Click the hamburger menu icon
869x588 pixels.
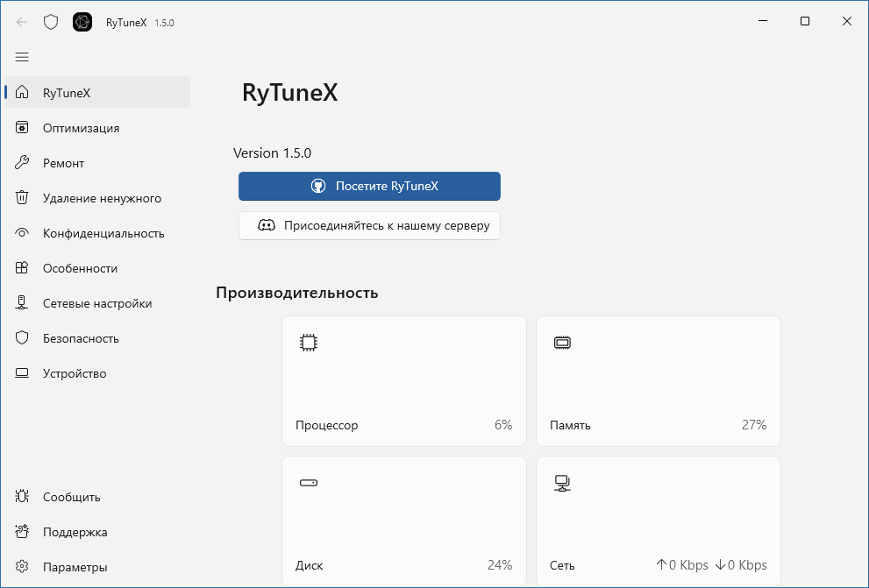(22, 57)
